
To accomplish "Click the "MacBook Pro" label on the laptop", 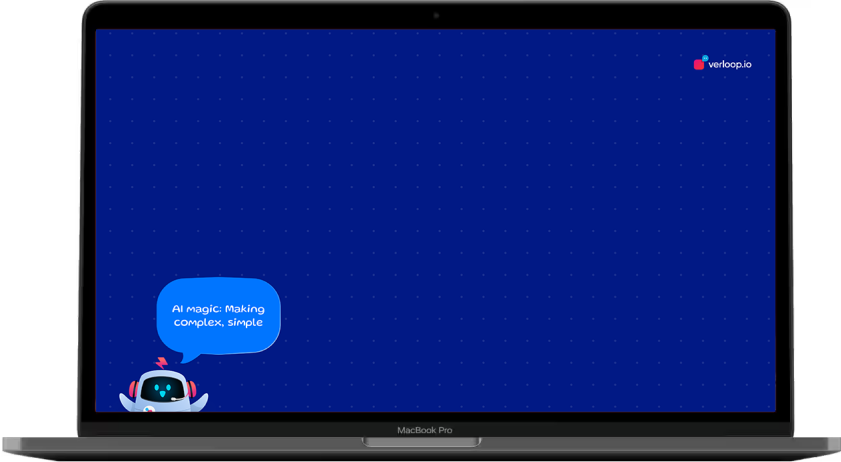I will pos(424,430).
